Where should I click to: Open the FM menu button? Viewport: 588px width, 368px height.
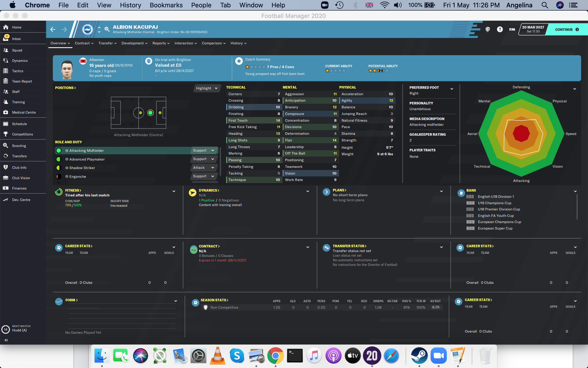pyautogui.click(x=512, y=29)
